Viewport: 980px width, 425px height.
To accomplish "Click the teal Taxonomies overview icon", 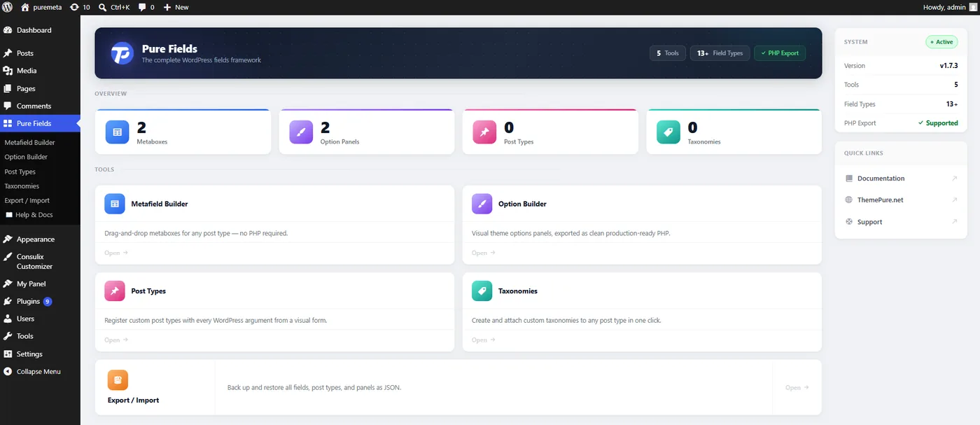I will 668,132.
